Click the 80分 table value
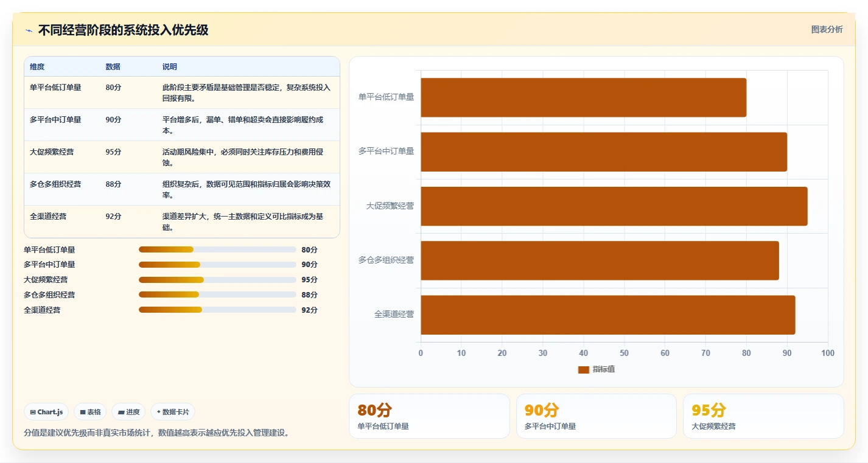Screen dimensions: 868x463 (113, 88)
